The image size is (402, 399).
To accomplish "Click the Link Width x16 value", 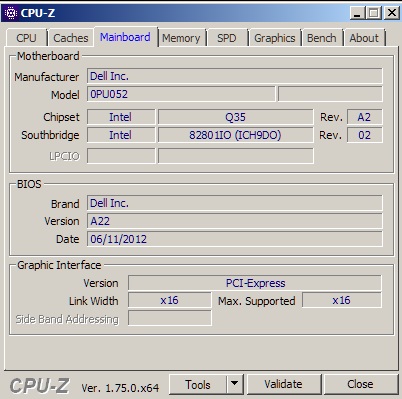I will tap(170, 300).
